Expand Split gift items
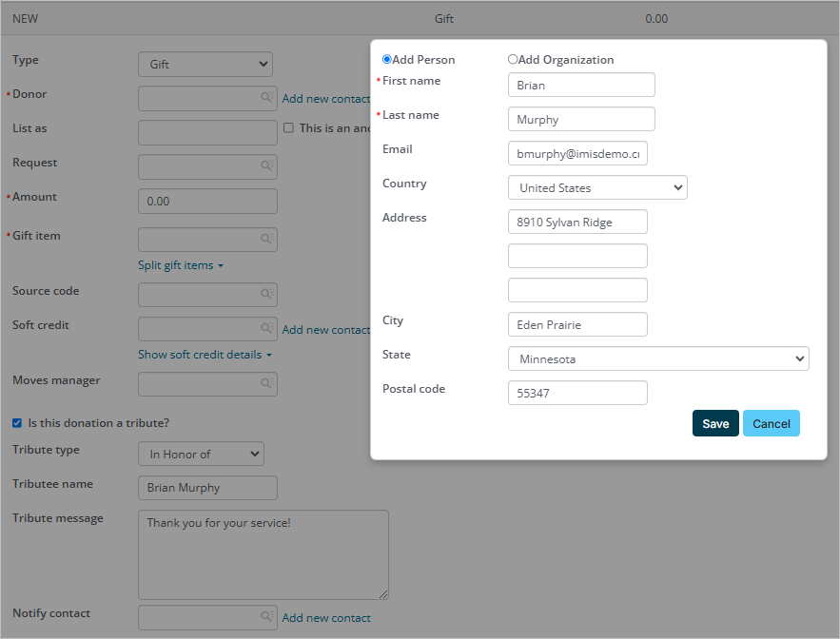The height and width of the screenshot is (639, 840). click(181, 265)
